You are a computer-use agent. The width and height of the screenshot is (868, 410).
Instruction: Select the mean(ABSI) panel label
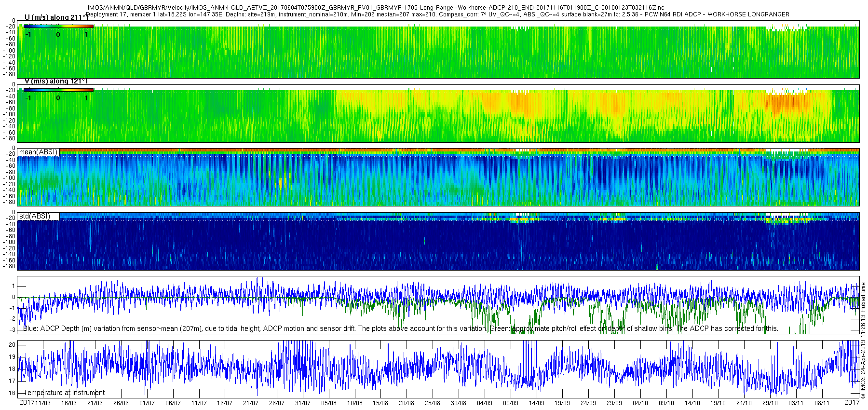click(38, 152)
